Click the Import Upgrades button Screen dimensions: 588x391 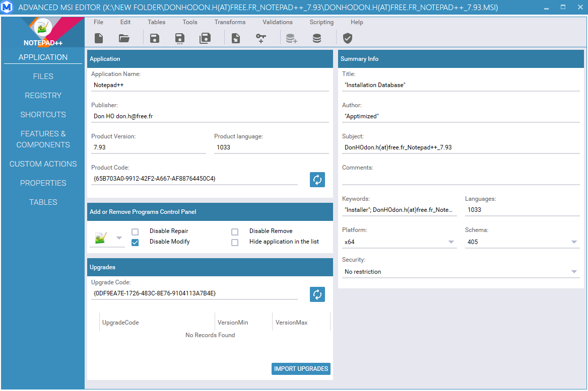pos(301,369)
